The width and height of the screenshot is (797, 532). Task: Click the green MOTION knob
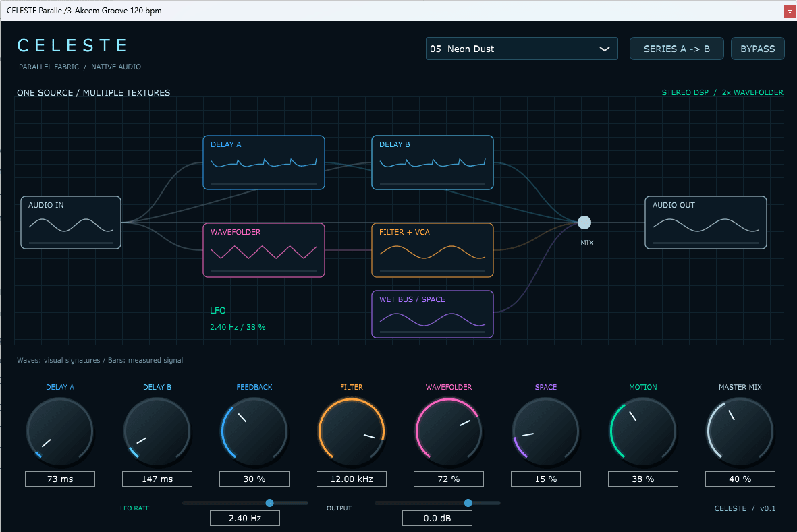(643, 432)
